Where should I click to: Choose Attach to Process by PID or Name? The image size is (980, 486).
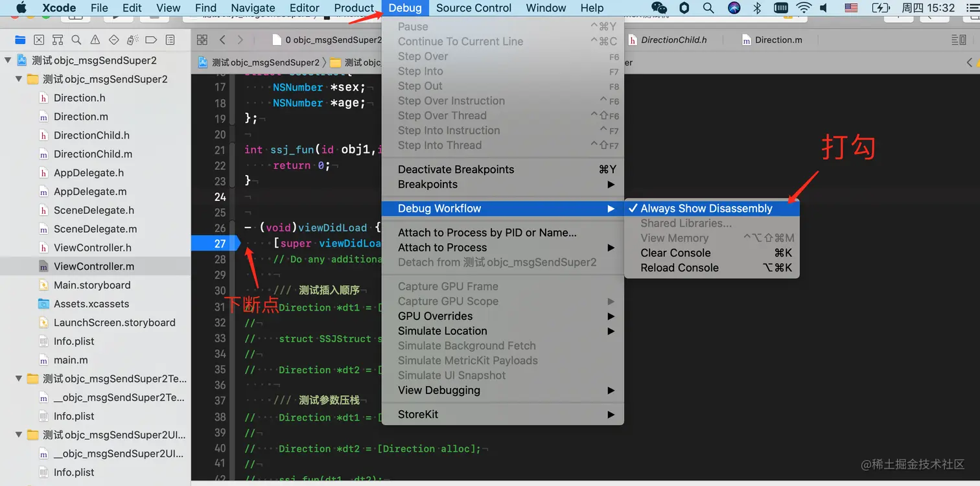tap(502, 233)
